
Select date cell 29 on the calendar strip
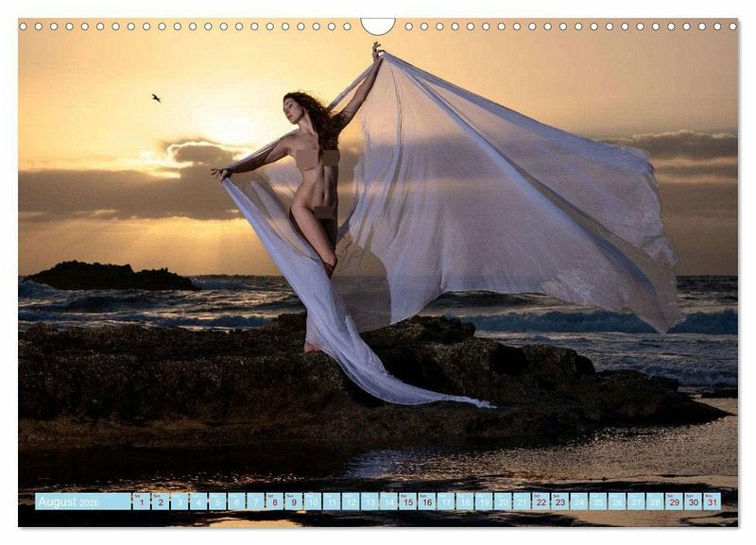point(674,502)
